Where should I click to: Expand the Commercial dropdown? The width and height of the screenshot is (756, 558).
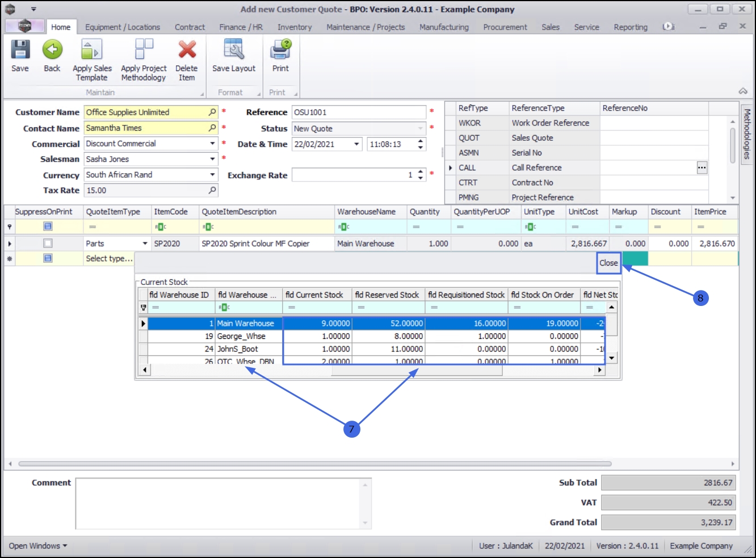[212, 144]
